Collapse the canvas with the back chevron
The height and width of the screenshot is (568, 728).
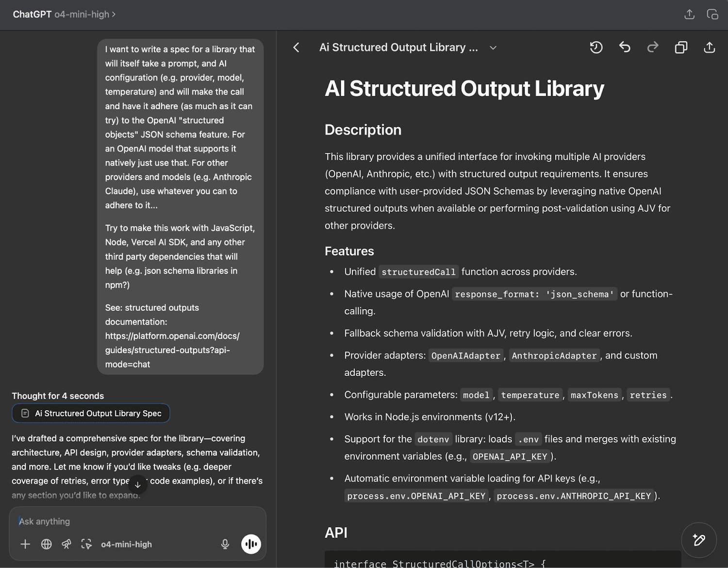pos(296,47)
